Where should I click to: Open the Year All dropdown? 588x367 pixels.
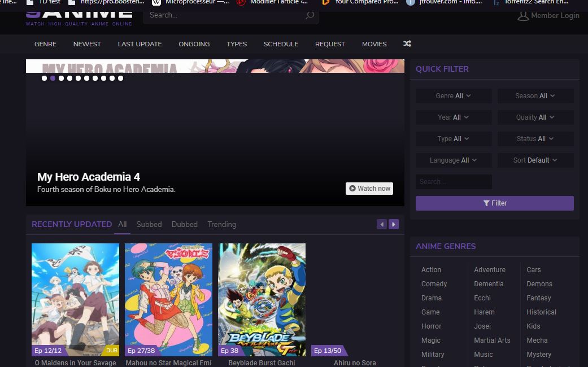(x=454, y=117)
